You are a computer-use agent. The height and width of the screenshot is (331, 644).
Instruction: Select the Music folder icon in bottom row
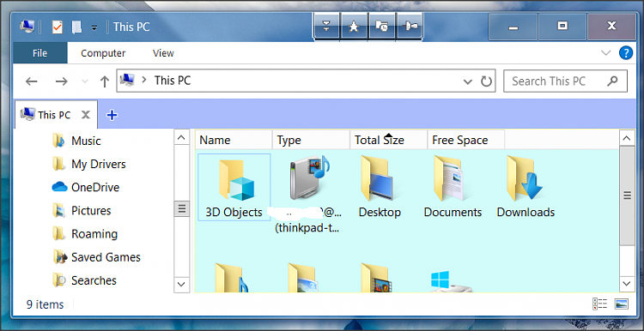(x=231, y=277)
